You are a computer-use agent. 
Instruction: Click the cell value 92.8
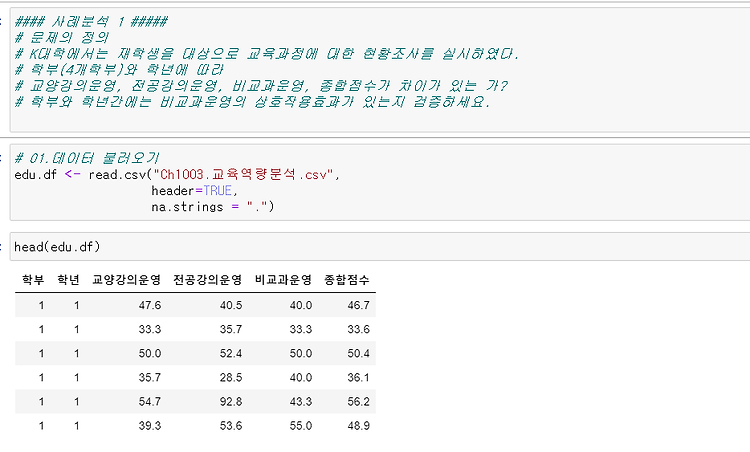click(x=231, y=401)
